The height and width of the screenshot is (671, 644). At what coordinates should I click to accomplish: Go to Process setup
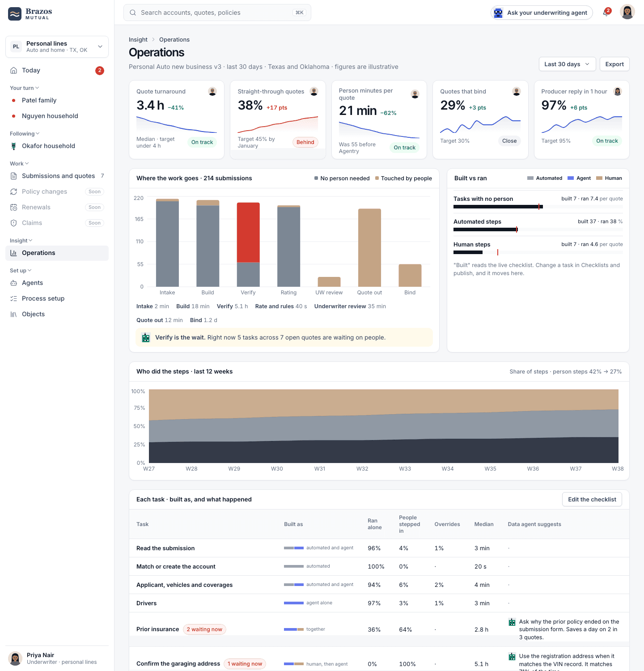click(57, 298)
